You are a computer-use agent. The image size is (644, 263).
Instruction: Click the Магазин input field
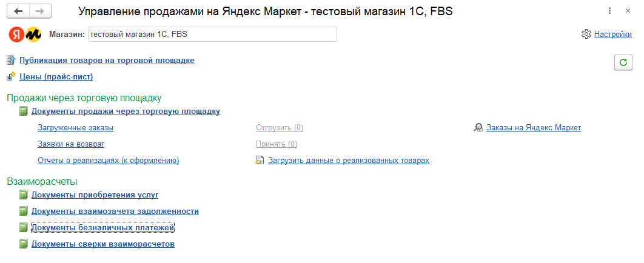pos(212,35)
